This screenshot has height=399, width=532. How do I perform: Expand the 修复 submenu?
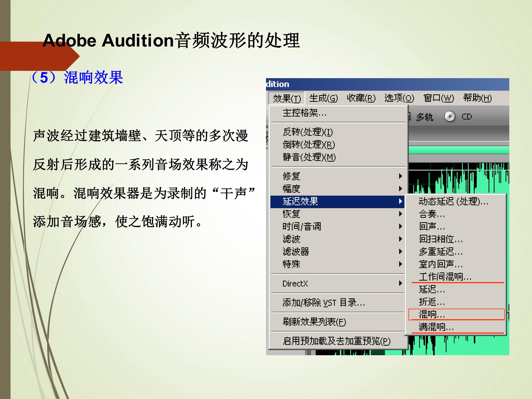point(337,176)
